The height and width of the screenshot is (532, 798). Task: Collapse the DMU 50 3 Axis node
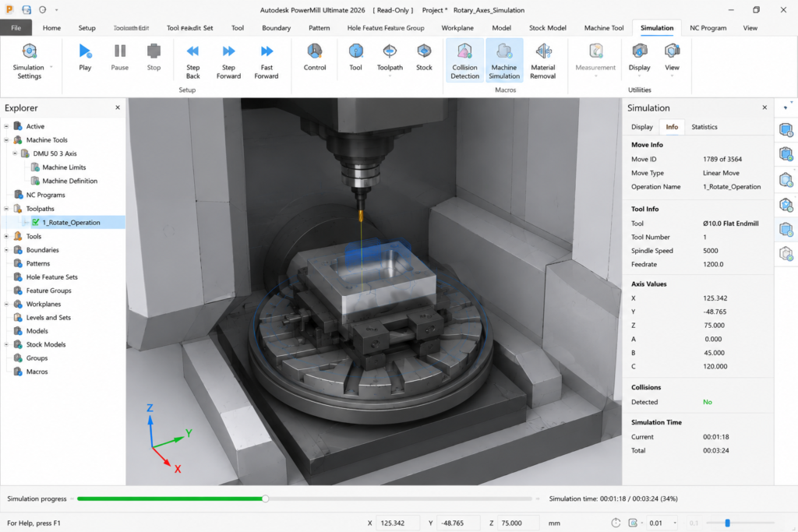tap(15, 153)
